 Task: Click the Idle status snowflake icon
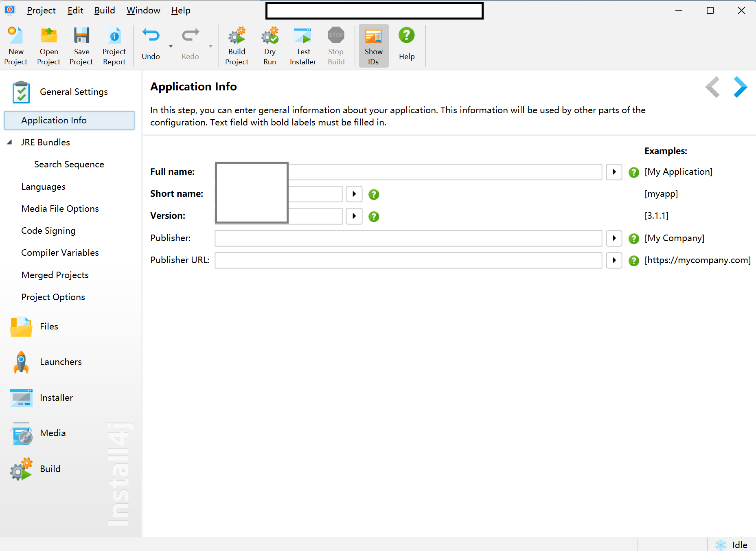pos(721,545)
